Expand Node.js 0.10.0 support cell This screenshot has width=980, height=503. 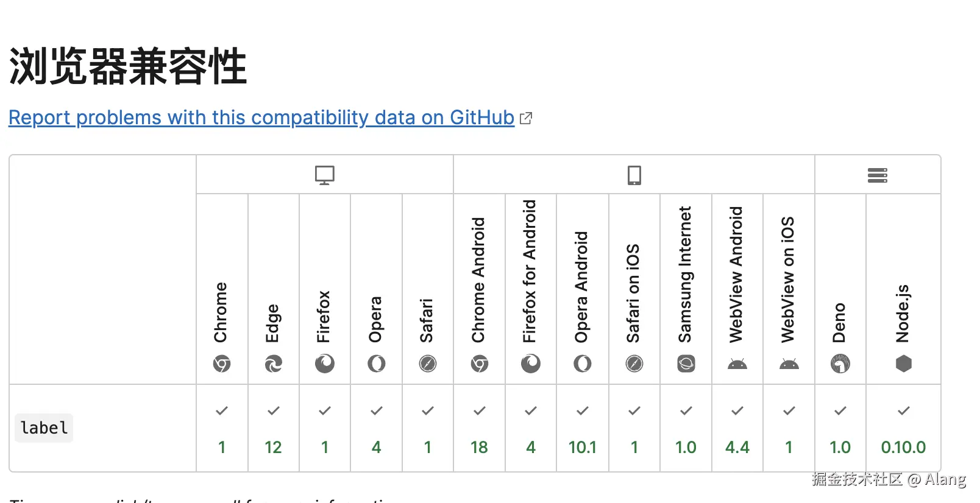coord(904,428)
